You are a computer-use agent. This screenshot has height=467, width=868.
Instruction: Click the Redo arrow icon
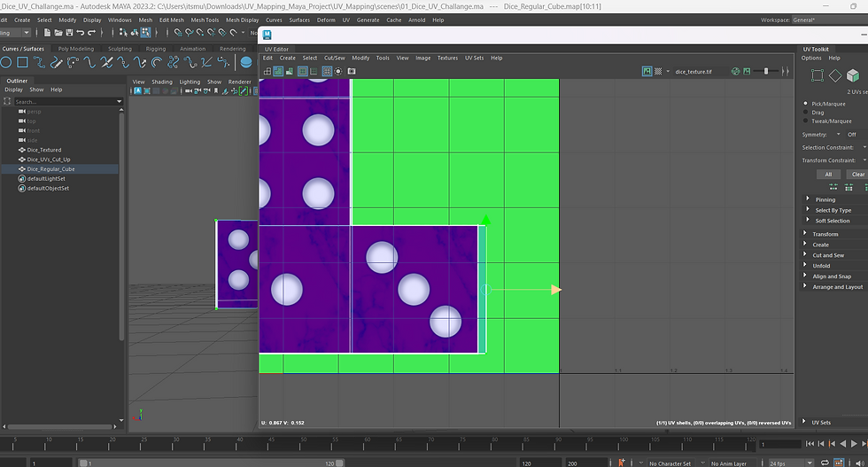(x=91, y=33)
